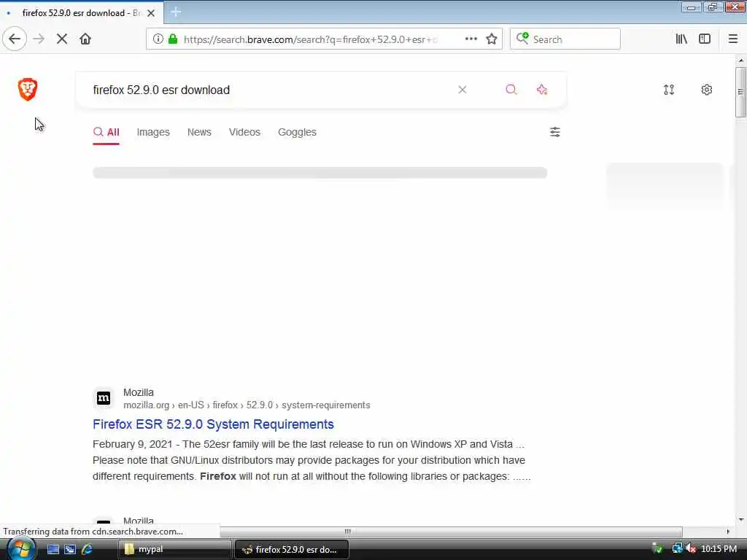Open the Library bookshelf icon
The image size is (747, 560).
tap(681, 39)
